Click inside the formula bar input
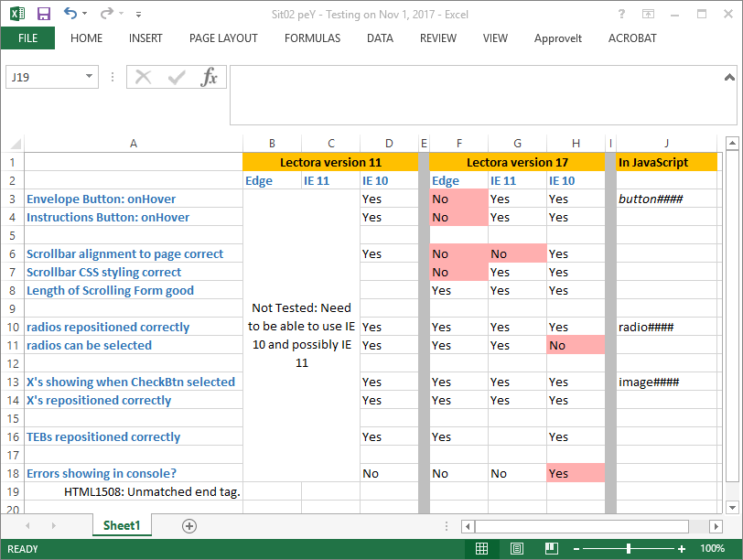Viewport: 743px width, 560px height. tap(476, 95)
